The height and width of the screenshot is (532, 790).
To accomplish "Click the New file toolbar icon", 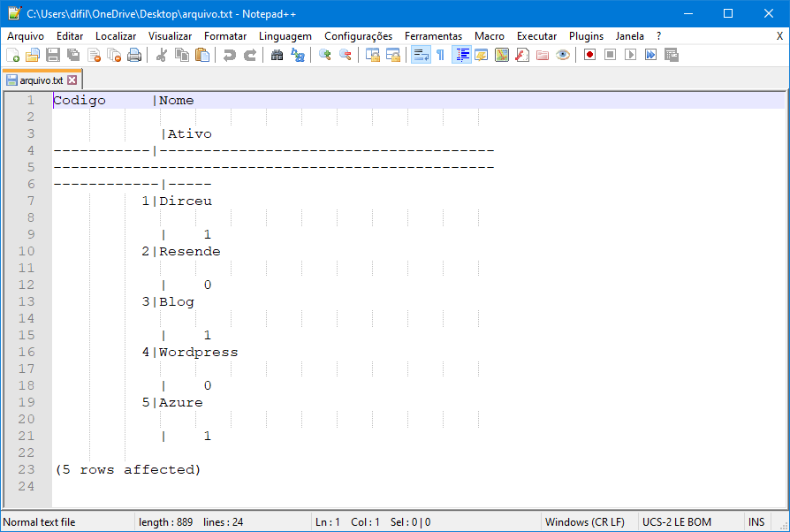I will 12,55.
